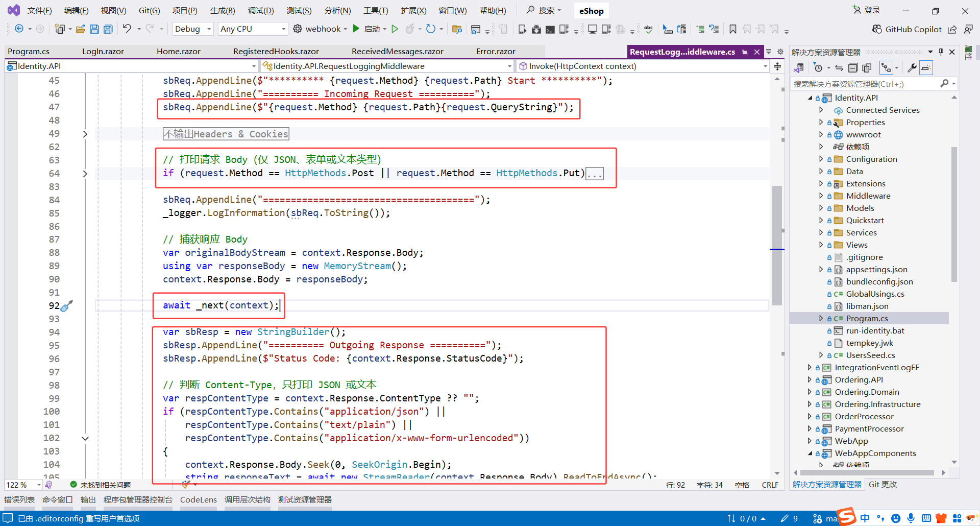Open the Invoke member navigation dropdown
This screenshot has height=526, width=980.
[643, 66]
